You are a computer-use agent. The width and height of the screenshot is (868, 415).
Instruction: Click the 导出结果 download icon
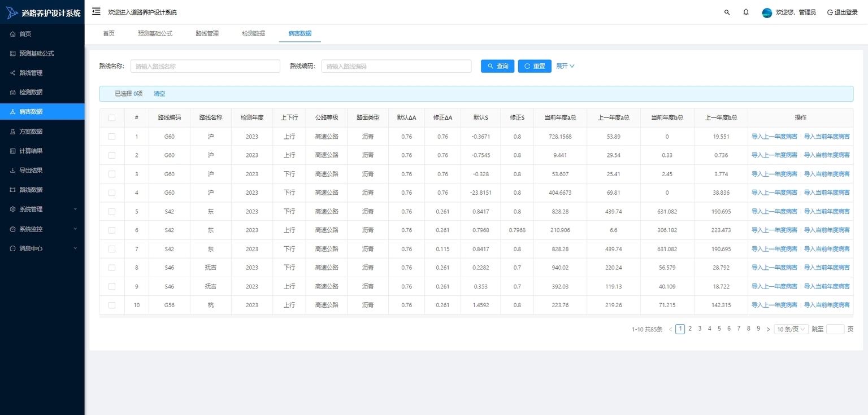point(13,171)
